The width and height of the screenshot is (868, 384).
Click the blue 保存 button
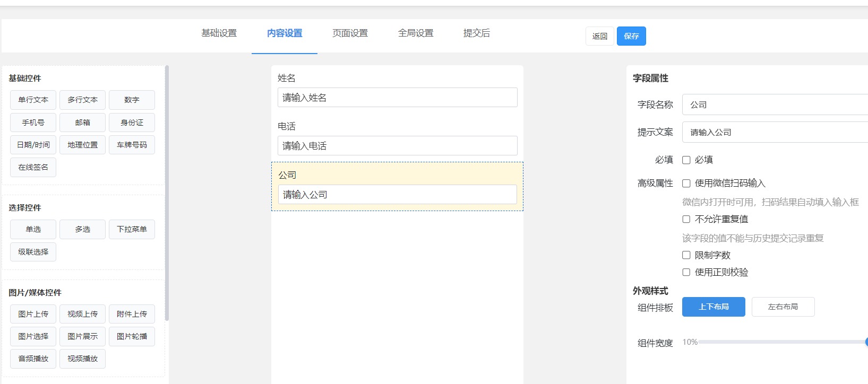[x=631, y=36]
